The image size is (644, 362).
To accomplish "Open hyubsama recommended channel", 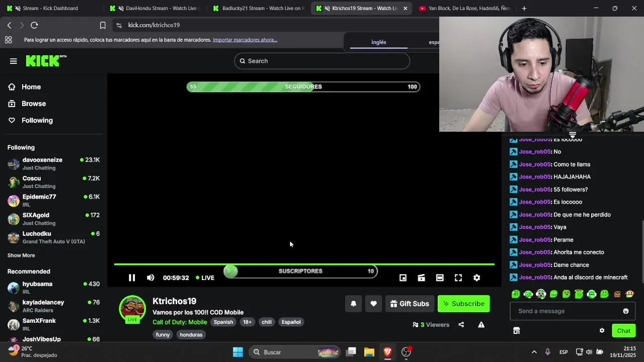I will [54, 288].
